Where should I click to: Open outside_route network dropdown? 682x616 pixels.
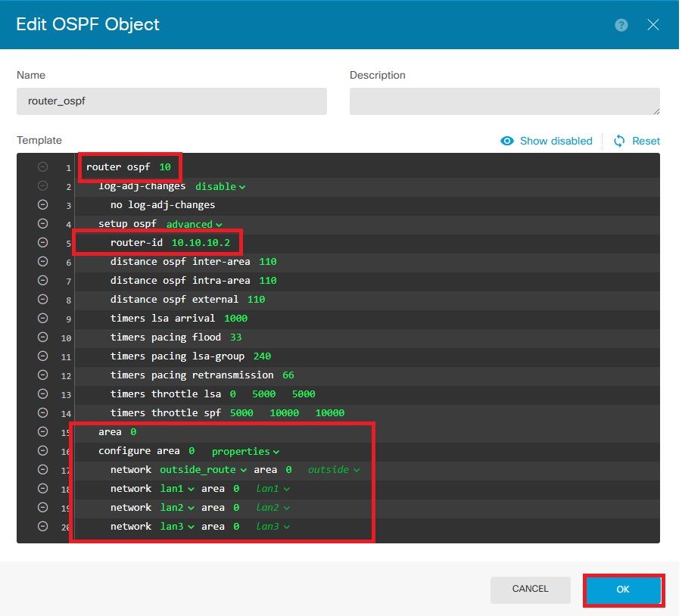[203, 470]
